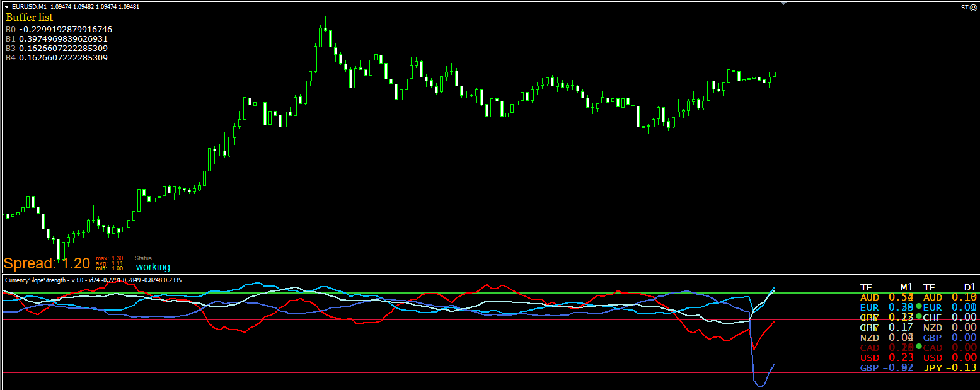The height and width of the screenshot is (390, 980).
Task: Click the CurrencySlopeStrength v3.0 indicator label
Action: (93, 280)
